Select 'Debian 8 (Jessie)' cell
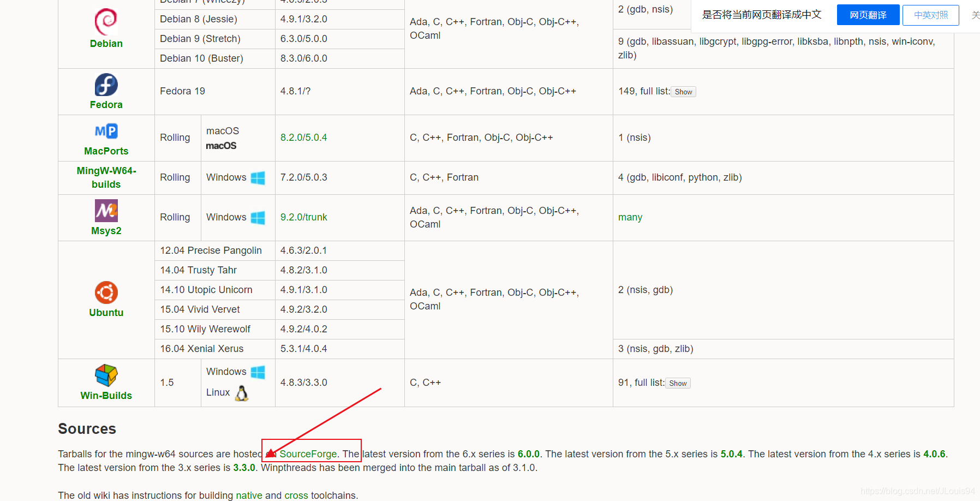Image resolution: width=980 pixels, height=501 pixels. pos(215,20)
